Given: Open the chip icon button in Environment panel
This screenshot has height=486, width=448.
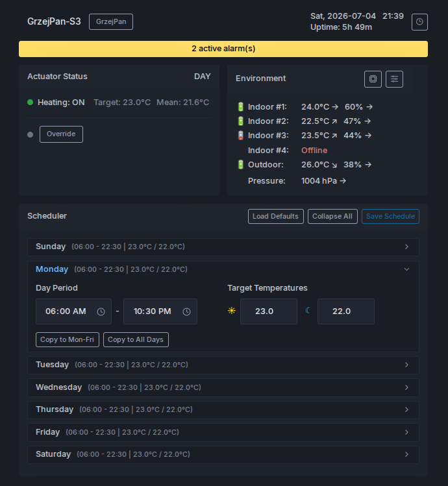Looking at the screenshot, I should pos(373,79).
